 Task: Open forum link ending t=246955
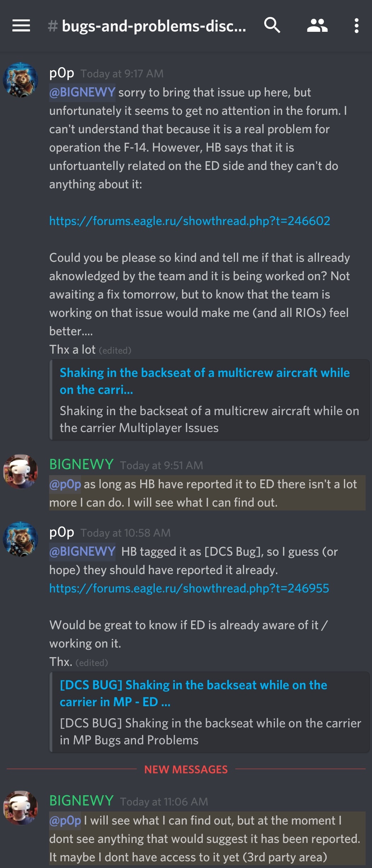tap(189, 588)
